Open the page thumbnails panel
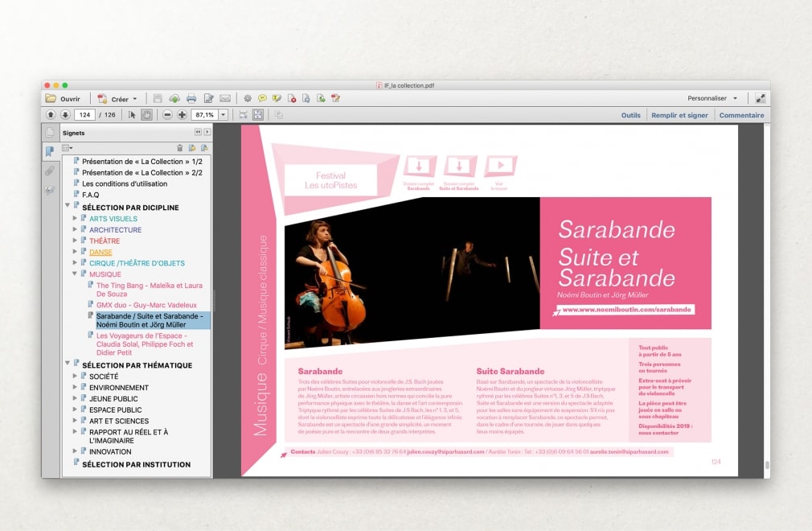This screenshot has width=812, height=531. [x=50, y=133]
